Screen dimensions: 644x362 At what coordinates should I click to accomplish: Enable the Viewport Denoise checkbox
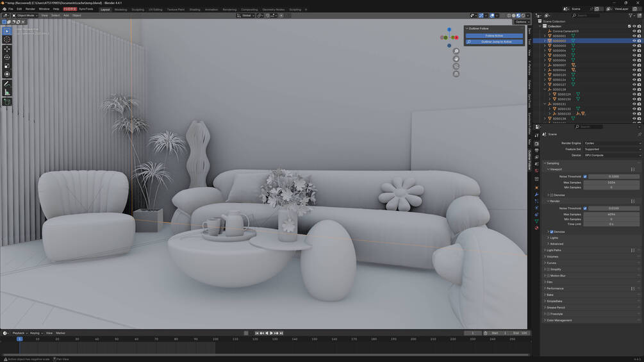(x=552, y=195)
